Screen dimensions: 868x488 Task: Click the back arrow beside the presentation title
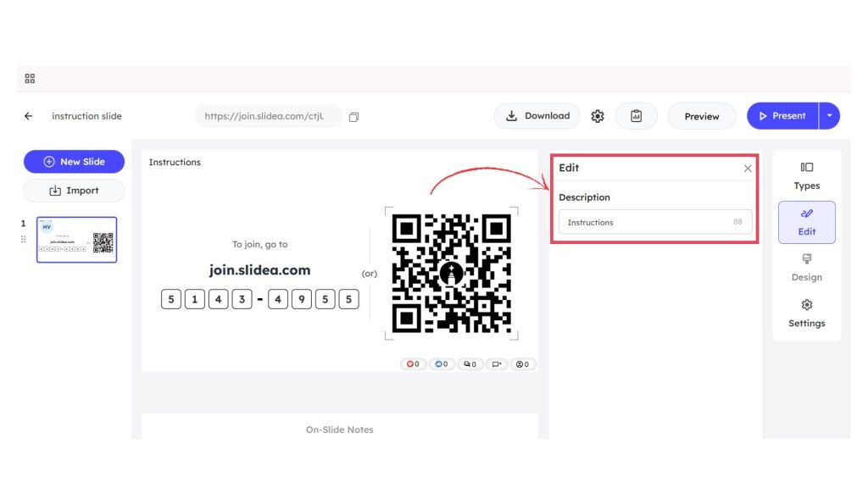29,116
